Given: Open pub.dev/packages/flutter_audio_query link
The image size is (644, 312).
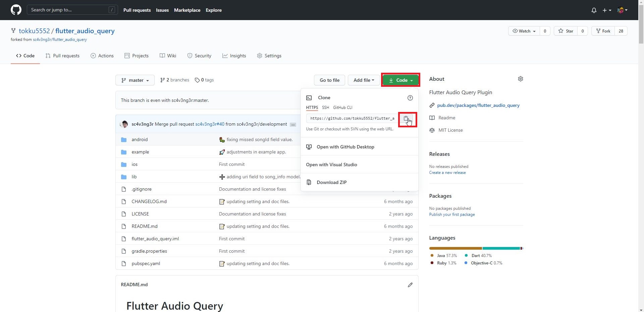Looking at the screenshot, I should [478, 105].
